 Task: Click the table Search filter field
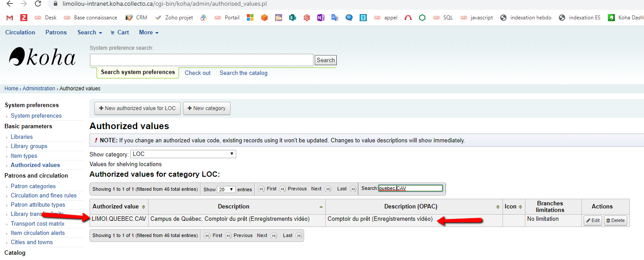pos(410,188)
